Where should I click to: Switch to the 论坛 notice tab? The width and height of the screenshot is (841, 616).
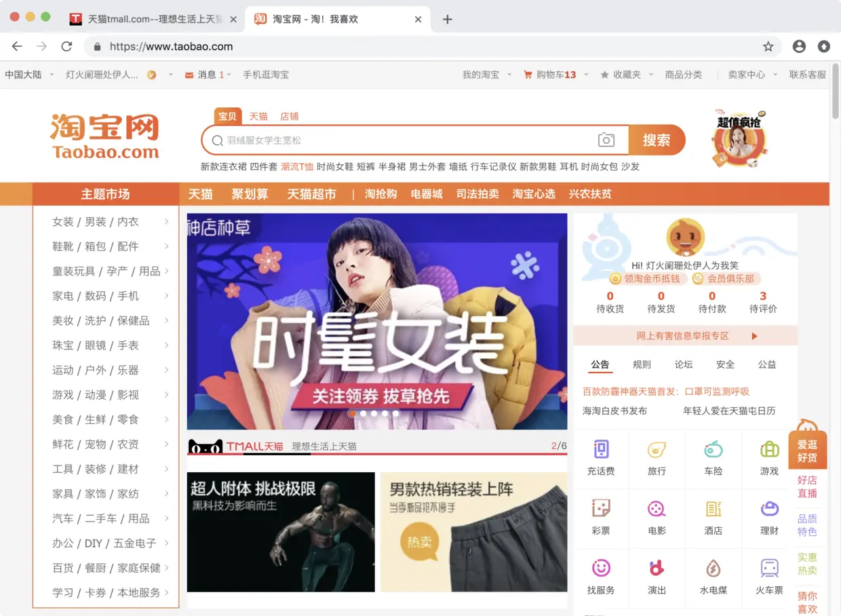684,364
